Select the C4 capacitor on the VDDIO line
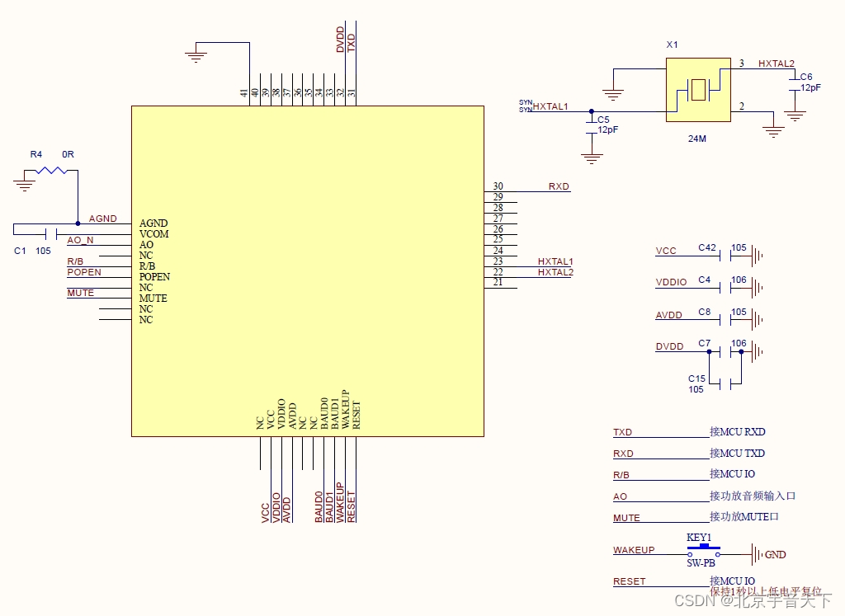 tap(725, 288)
